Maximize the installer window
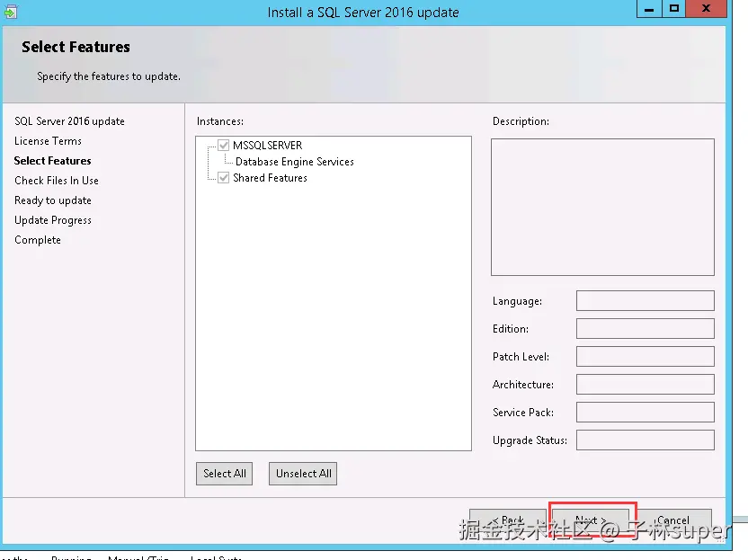 674,9
